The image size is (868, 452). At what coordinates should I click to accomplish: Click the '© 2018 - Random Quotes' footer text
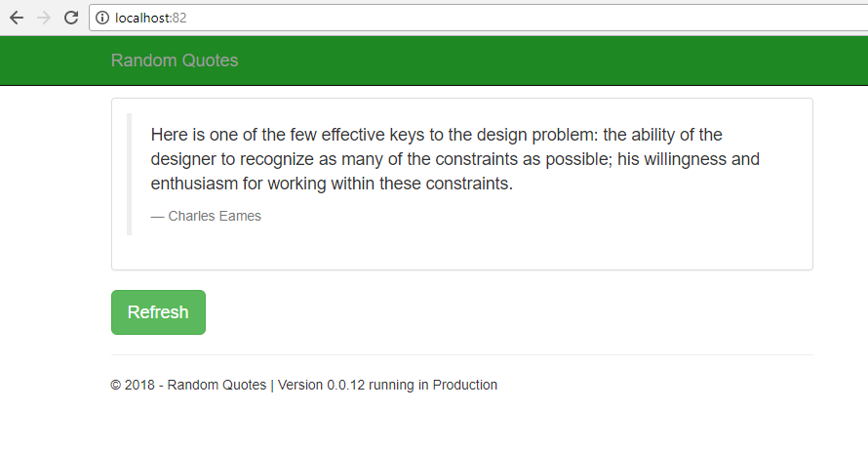tap(188, 385)
